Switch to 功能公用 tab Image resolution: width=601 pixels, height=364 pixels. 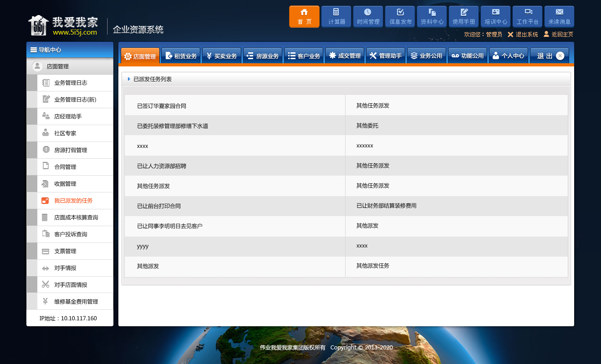(x=468, y=56)
